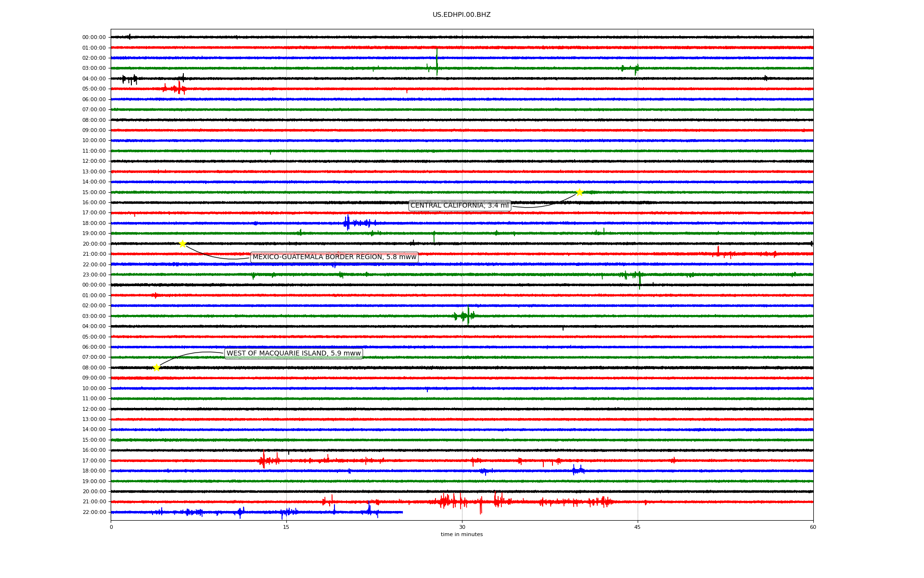Click the first 20:00:00 row label
924x578 pixels.
(x=94, y=244)
